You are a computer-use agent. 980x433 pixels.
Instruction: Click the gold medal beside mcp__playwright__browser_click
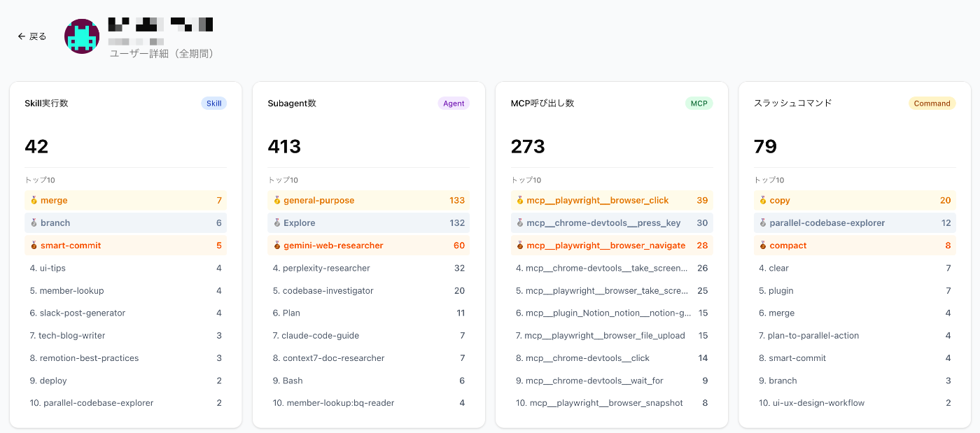click(x=519, y=200)
